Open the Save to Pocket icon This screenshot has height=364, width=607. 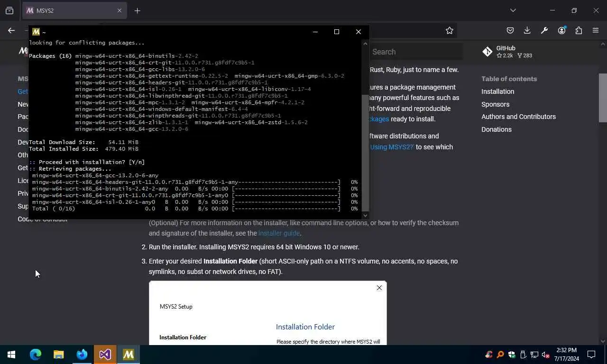pyautogui.click(x=510, y=30)
